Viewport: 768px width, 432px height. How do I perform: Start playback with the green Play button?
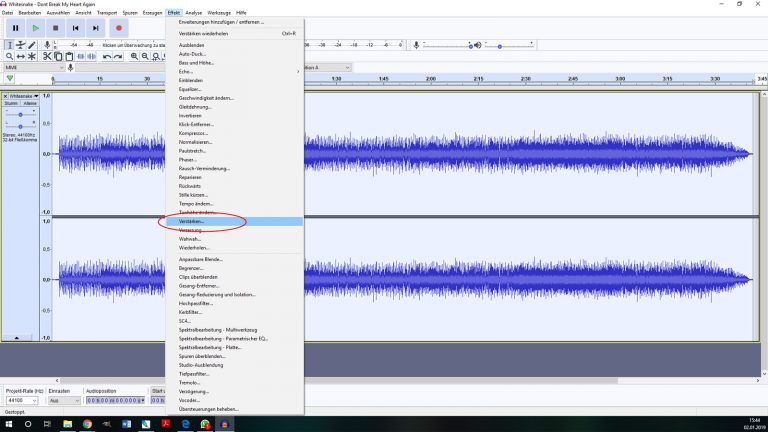pos(35,28)
